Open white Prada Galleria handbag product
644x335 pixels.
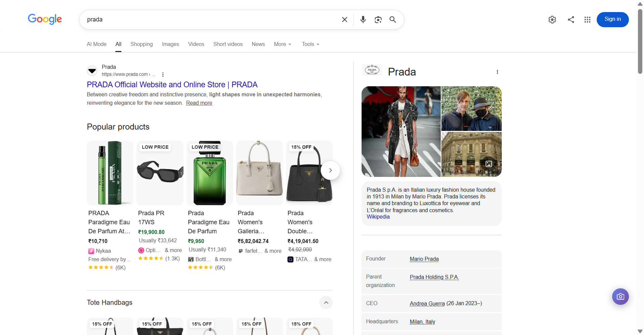coord(260,173)
